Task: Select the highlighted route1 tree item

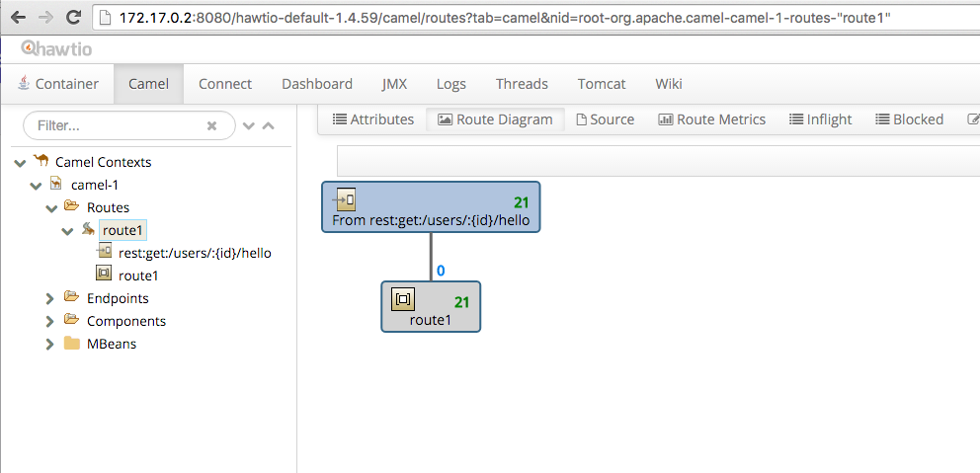Action: click(123, 230)
